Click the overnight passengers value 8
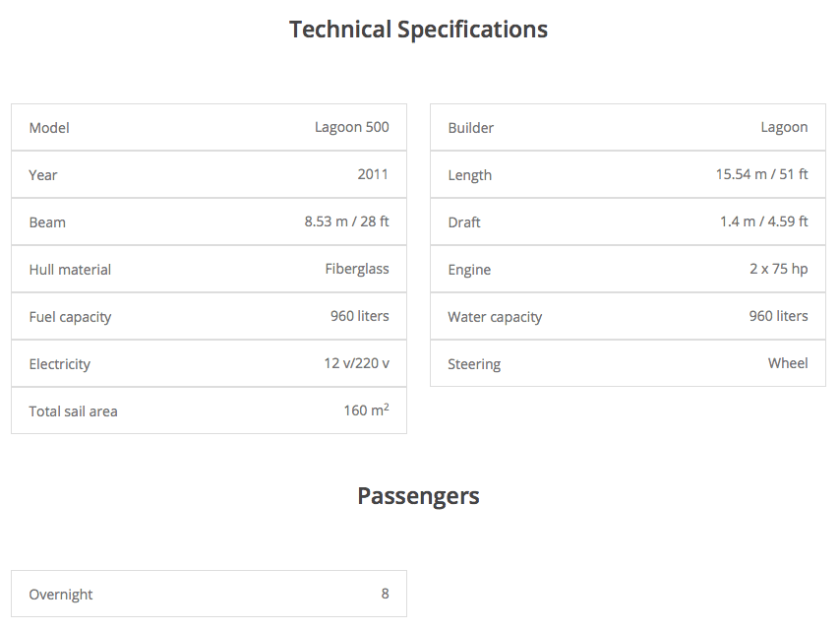The width and height of the screenshot is (840, 630). 385,594
